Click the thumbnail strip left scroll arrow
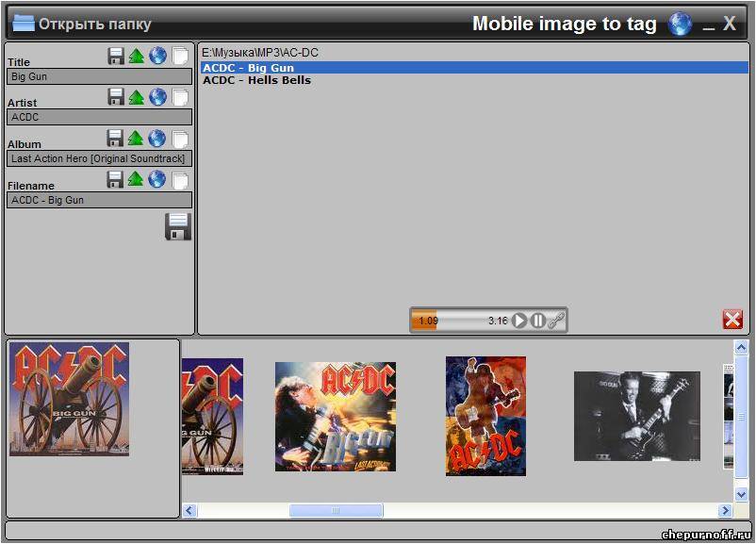Image resolution: width=756 pixels, height=544 pixels. (x=189, y=510)
